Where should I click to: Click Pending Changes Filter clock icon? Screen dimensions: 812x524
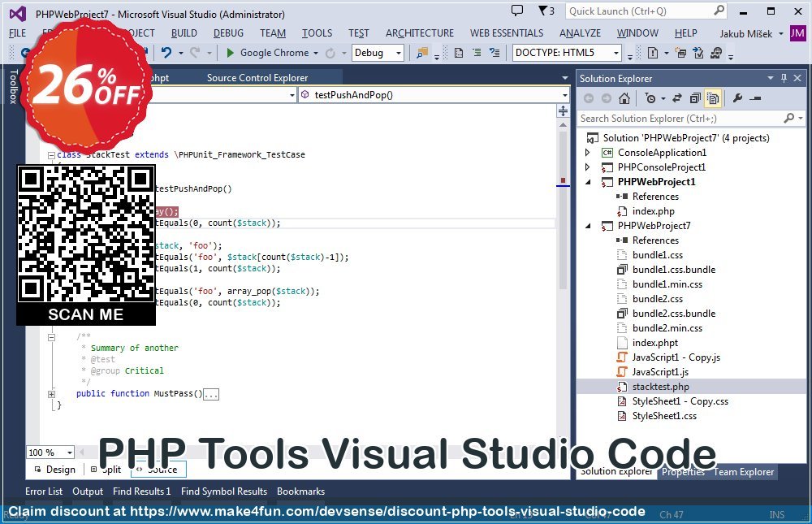651,98
